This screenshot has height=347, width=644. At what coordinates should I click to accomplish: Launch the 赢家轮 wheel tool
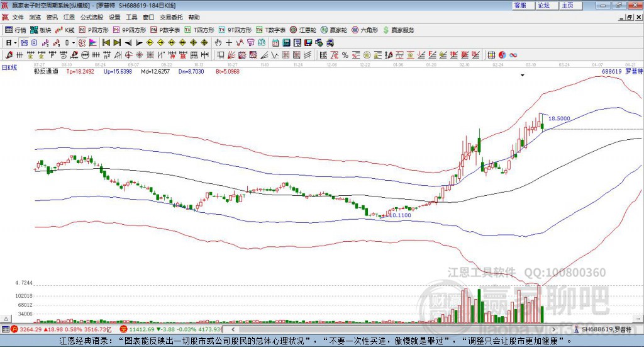333,30
